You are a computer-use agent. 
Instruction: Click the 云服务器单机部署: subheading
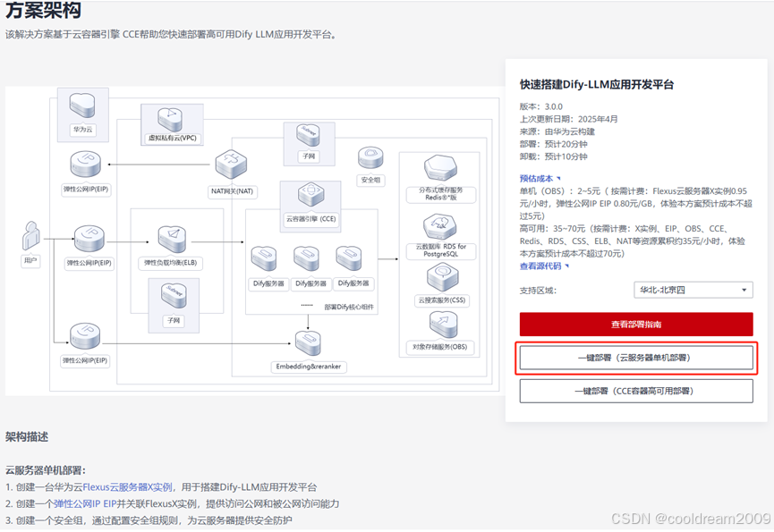click(46, 470)
